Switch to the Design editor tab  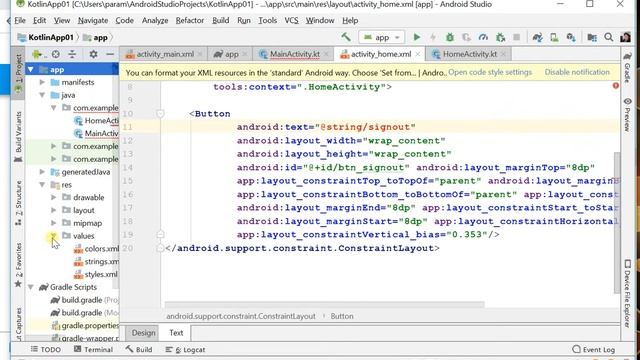click(x=143, y=333)
